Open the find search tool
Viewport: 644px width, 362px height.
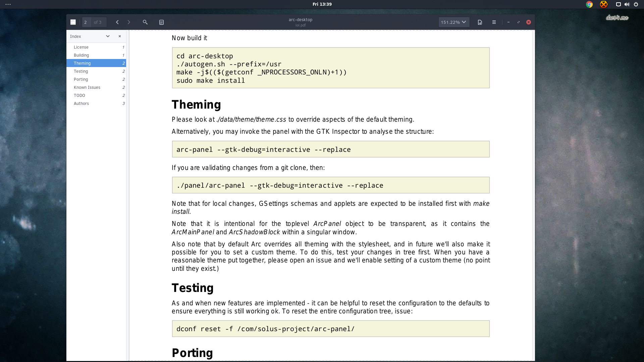145,22
